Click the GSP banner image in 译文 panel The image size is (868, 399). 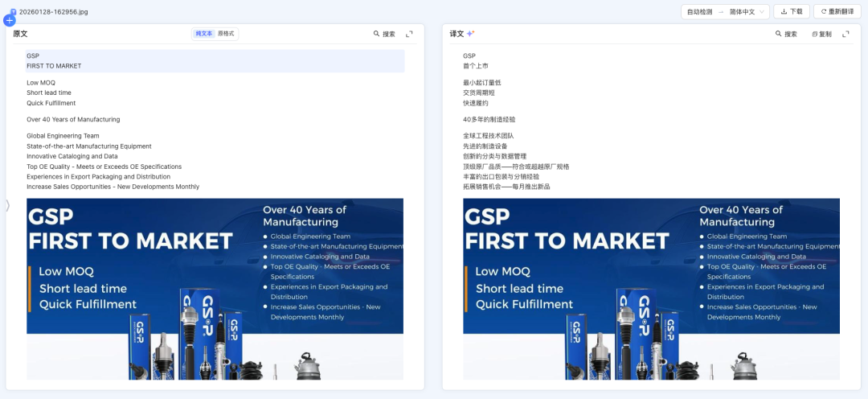point(652,289)
